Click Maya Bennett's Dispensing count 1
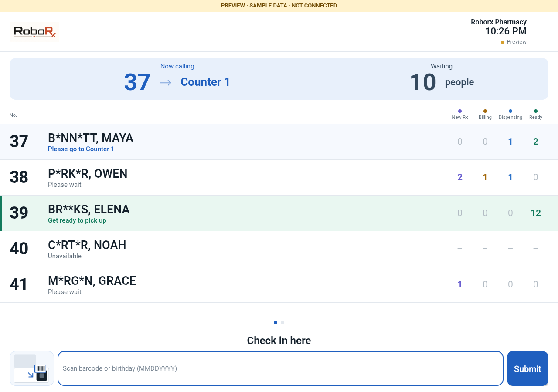Image resolution: width=558 pixels, height=392 pixels. pos(510,142)
